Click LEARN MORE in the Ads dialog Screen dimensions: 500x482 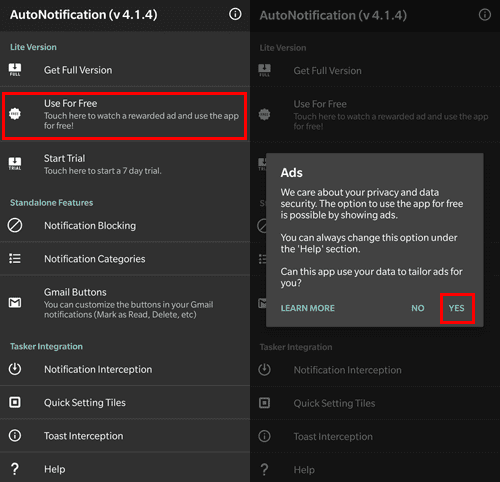tap(307, 308)
